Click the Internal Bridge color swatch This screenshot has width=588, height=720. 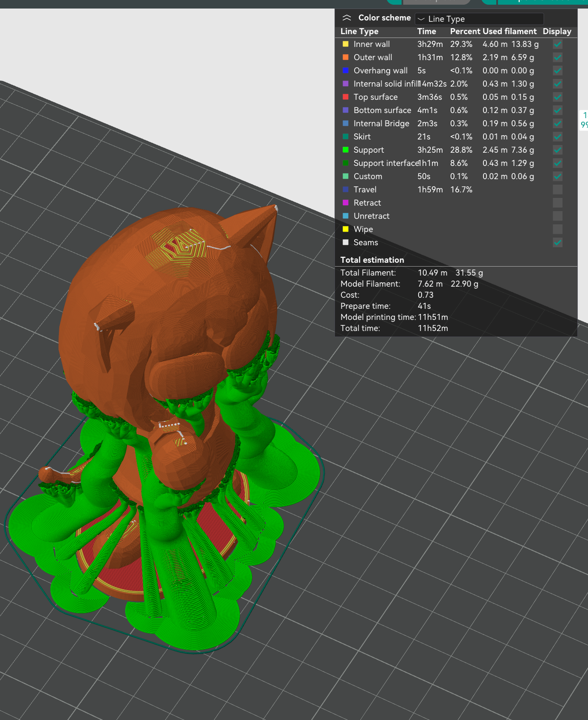tap(346, 123)
